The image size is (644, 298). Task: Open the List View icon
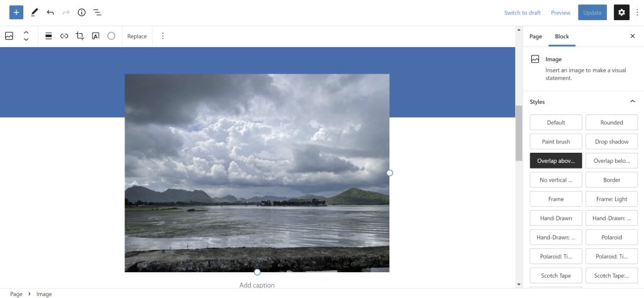pyautogui.click(x=97, y=13)
